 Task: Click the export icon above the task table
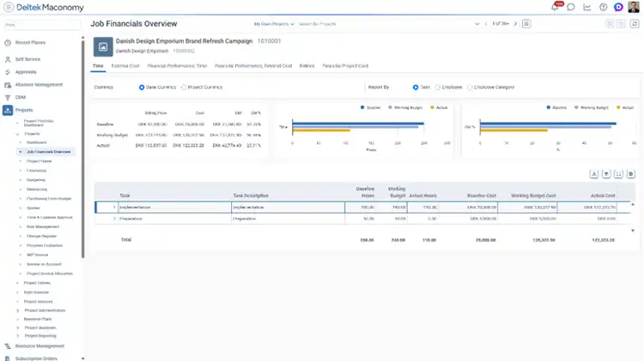tap(594, 174)
